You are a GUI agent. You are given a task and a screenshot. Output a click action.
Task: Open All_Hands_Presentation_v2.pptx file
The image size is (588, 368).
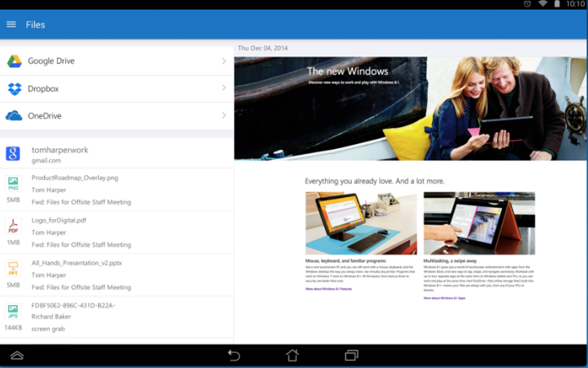(117, 275)
